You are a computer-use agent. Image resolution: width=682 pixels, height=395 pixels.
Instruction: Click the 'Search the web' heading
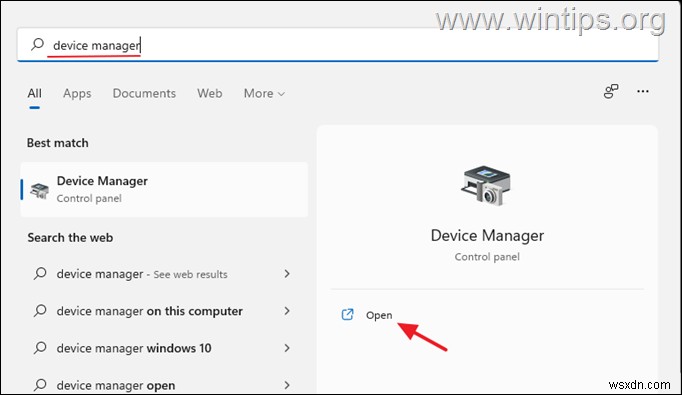click(70, 238)
